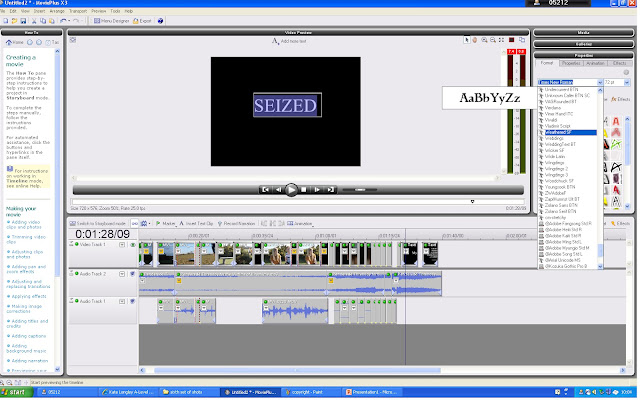The height and width of the screenshot is (400, 640).
Task: Select Weathered SF font in list
Action: pos(567,133)
